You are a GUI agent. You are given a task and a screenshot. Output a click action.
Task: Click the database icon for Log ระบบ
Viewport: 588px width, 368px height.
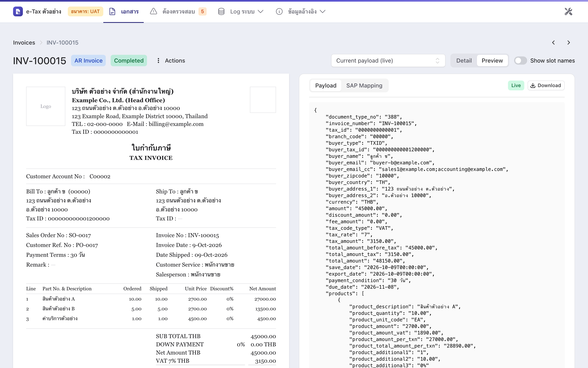click(221, 11)
